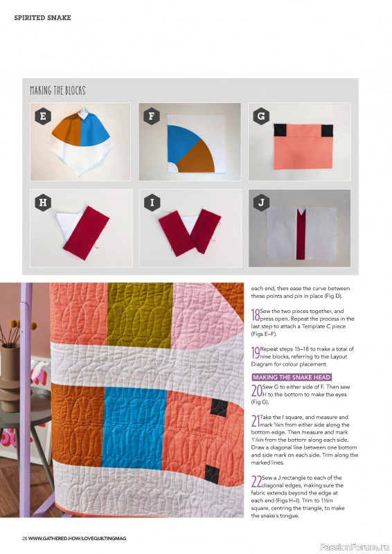Viewport: 392px width, 554px height.
Task: Click the Making the Snake Head heading
Action: pyautogui.click(x=292, y=377)
